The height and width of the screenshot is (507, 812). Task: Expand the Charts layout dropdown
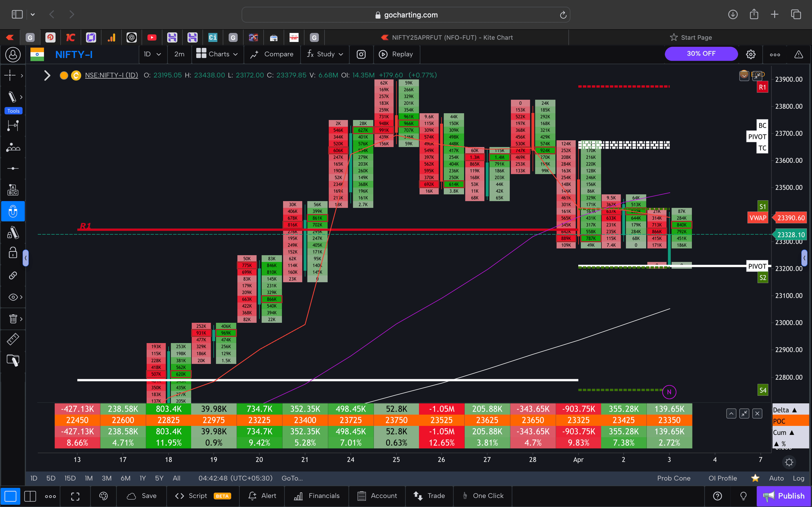coord(217,54)
